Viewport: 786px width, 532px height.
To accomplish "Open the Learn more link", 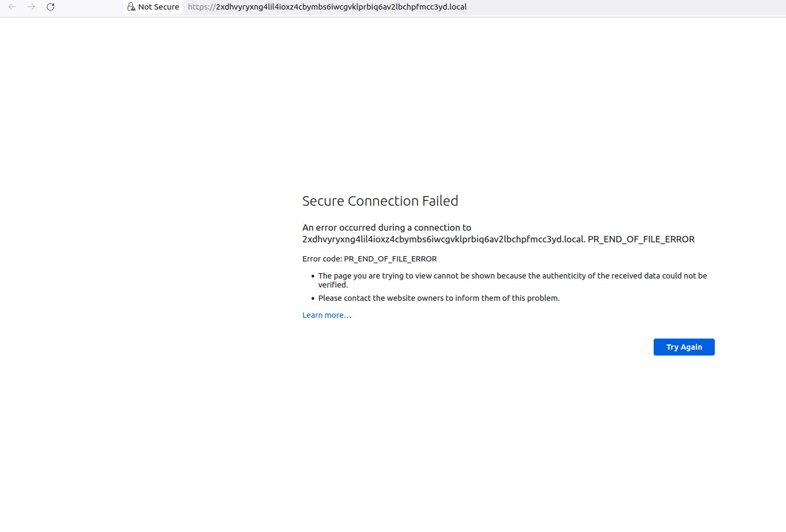I will 326,315.
